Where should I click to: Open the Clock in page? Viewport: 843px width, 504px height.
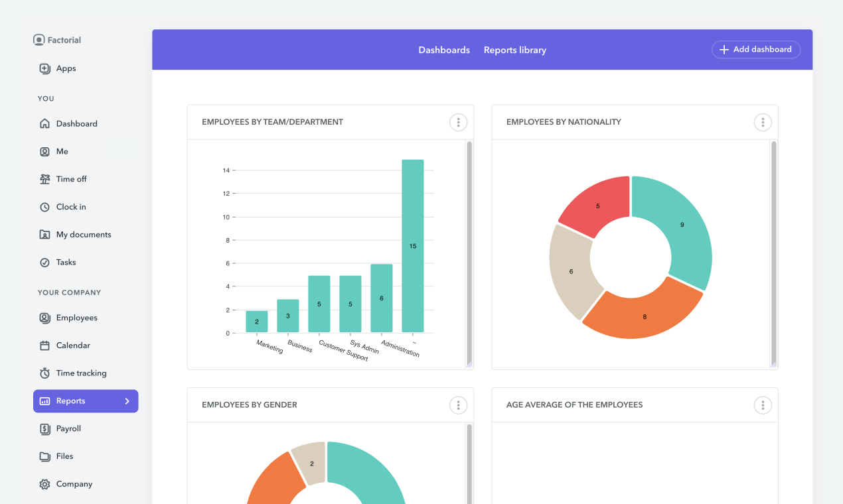pyautogui.click(x=70, y=207)
